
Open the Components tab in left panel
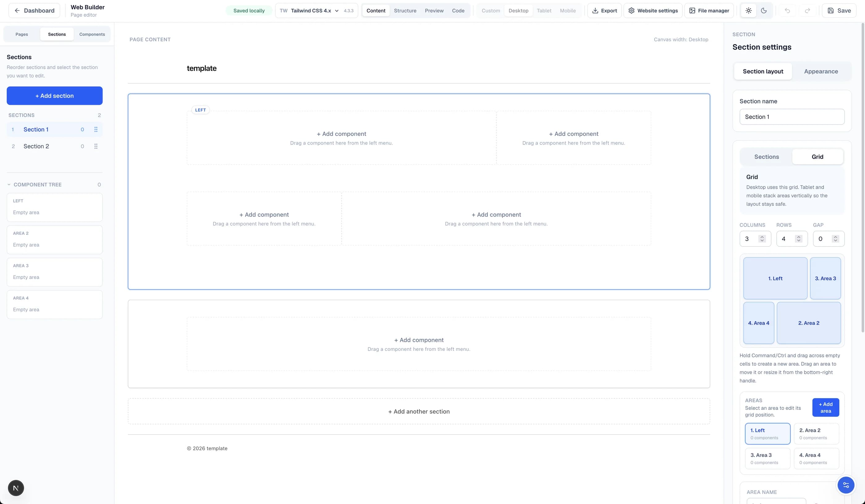(92, 34)
